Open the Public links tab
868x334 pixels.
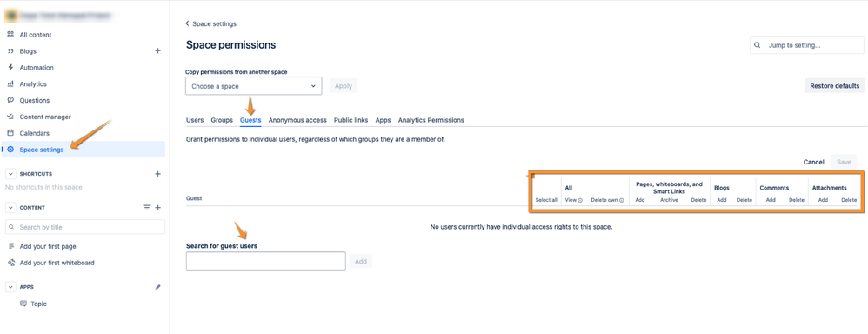click(x=351, y=120)
